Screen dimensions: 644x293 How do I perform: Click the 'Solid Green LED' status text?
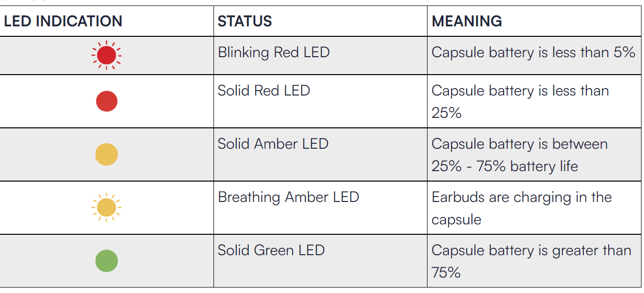[x=271, y=250]
